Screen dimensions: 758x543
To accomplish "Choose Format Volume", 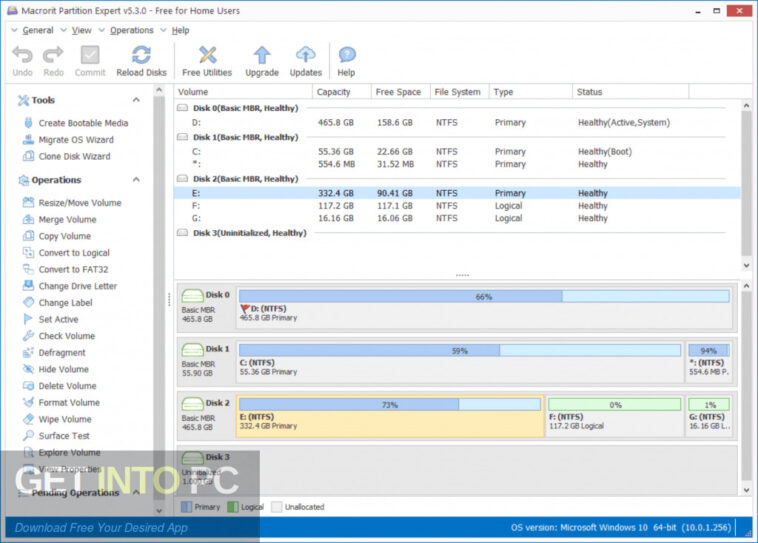I will coord(61,402).
